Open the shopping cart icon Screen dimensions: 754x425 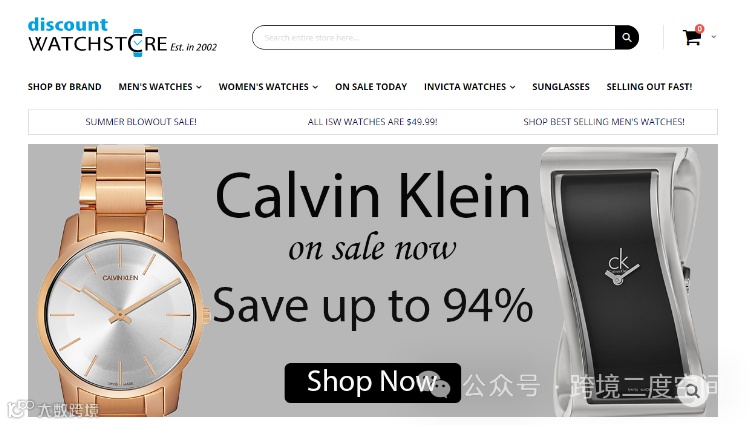(x=691, y=38)
